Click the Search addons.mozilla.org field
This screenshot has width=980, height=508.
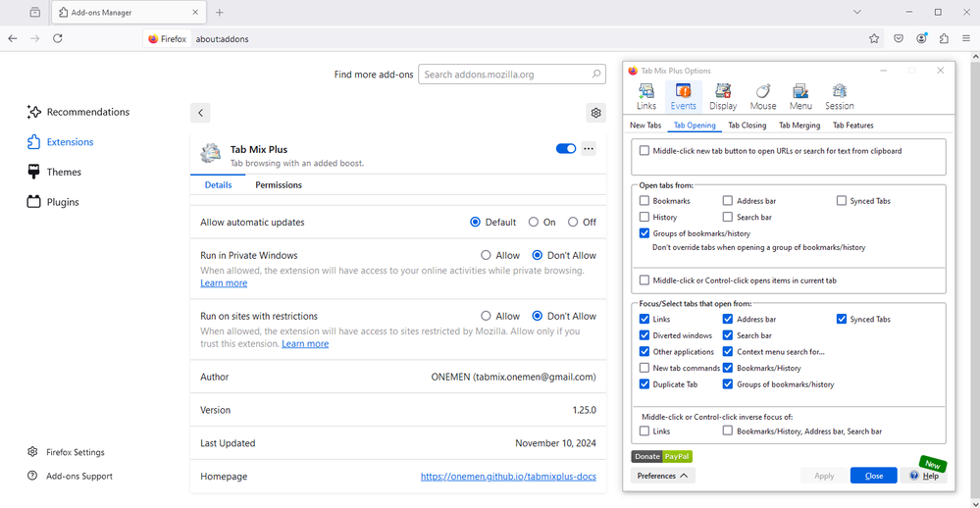pos(506,75)
